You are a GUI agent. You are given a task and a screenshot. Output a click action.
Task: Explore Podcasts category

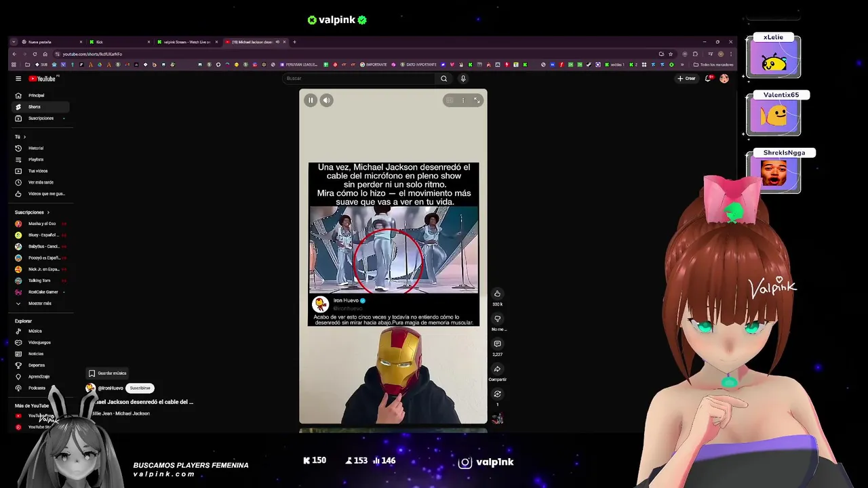[41, 388]
